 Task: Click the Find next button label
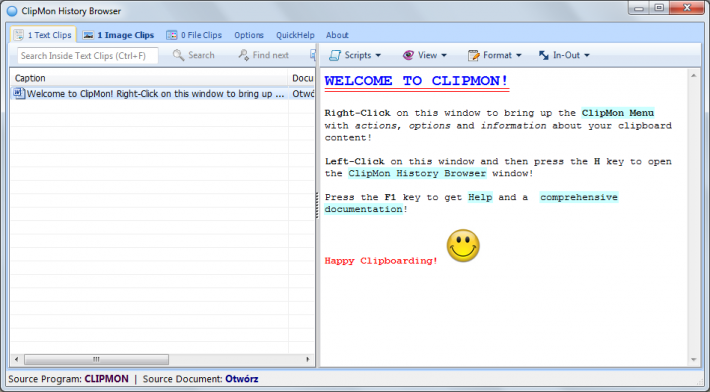[x=270, y=55]
